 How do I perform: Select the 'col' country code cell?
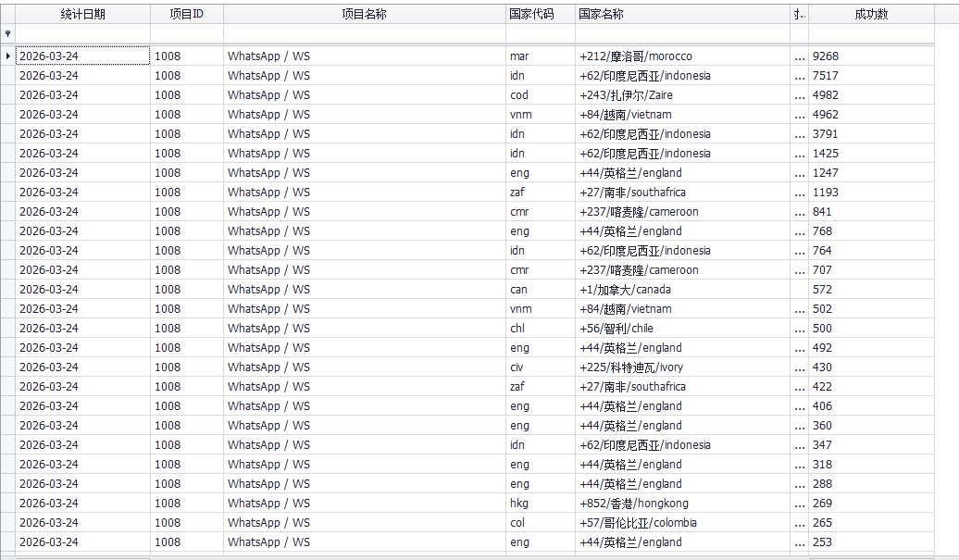coord(541,523)
